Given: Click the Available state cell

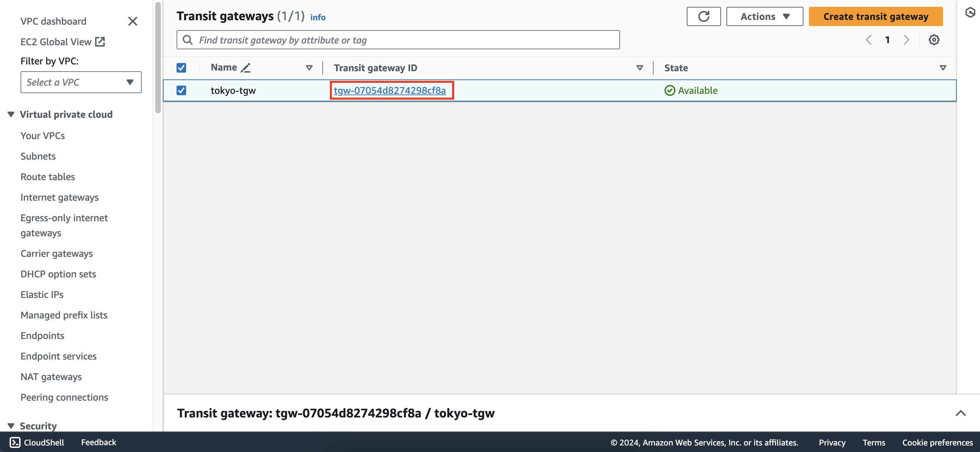Looking at the screenshot, I should [691, 90].
